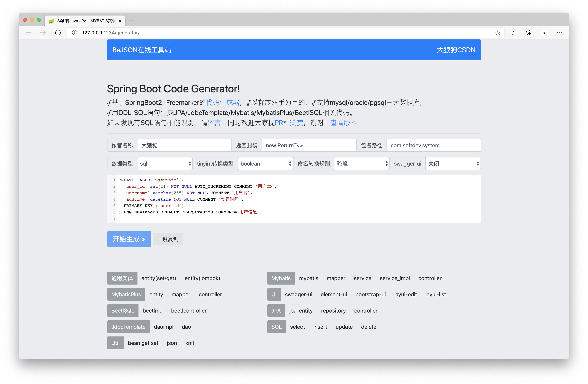The width and height of the screenshot is (588, 384).
Task: Select the entity(lombok) template tab
Action: (202, 278)
